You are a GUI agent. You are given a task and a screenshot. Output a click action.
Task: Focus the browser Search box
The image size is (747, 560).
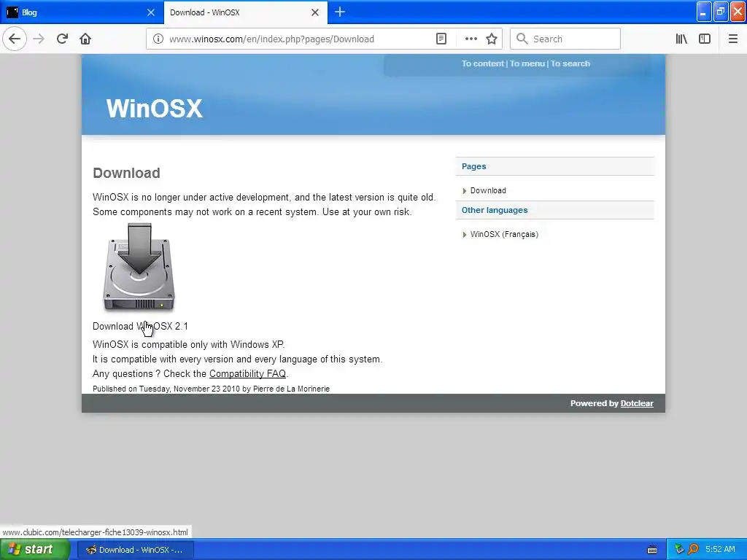point(565,39)
